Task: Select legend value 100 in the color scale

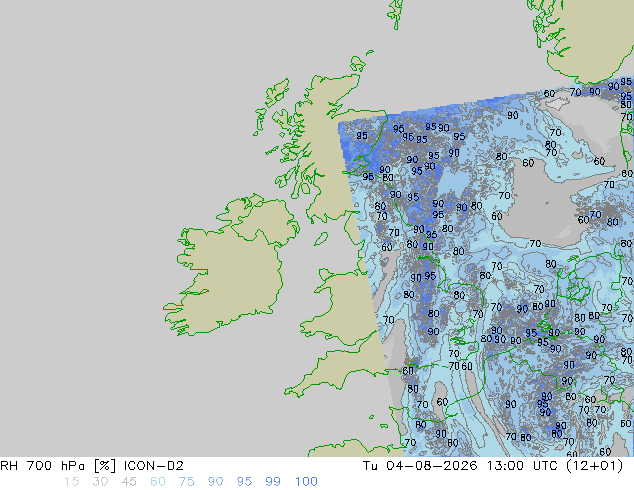Action: pos(306,482)
